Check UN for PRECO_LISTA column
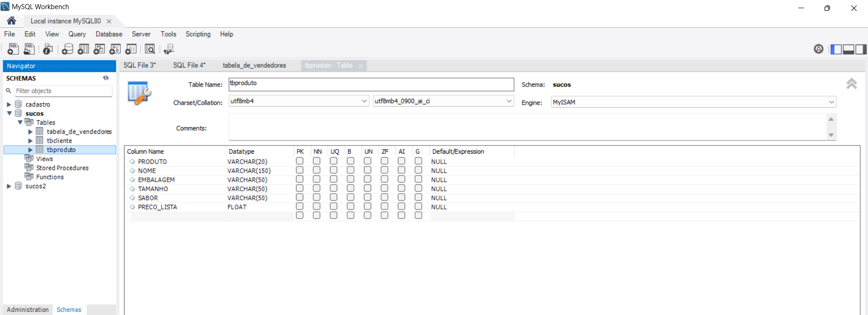Image resolution: width=868 pixels, height=315 pixels. pos(367,206)
